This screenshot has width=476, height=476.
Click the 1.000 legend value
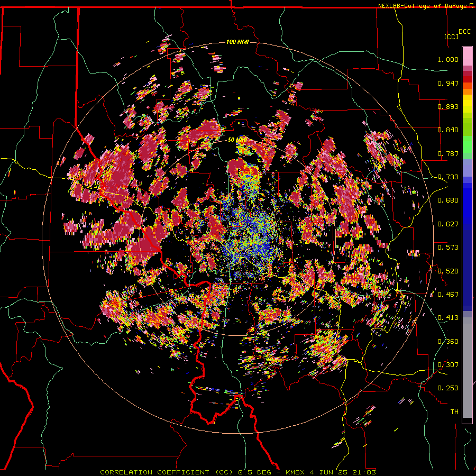point(448,59)
